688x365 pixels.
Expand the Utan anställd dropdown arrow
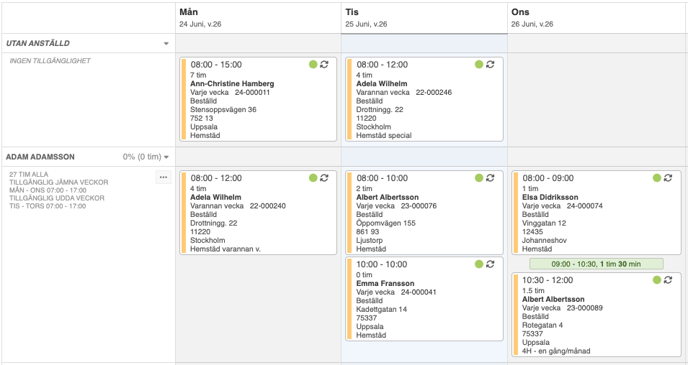coord(166,43)
